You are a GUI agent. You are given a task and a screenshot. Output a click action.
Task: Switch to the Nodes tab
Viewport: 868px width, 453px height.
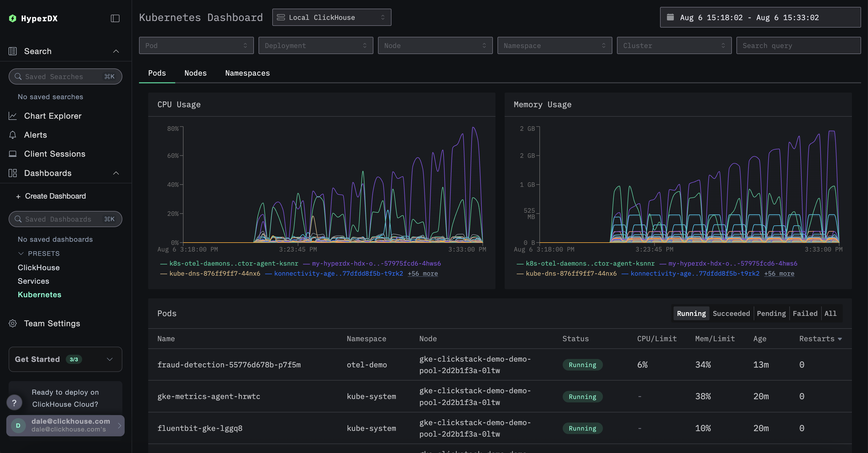(195, 73)
